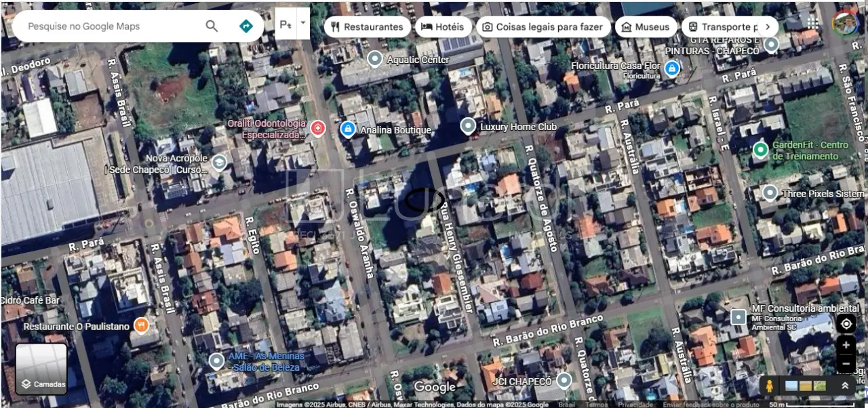
Task: Click Coisas legais para fazer chip
Action: (542, 27)
